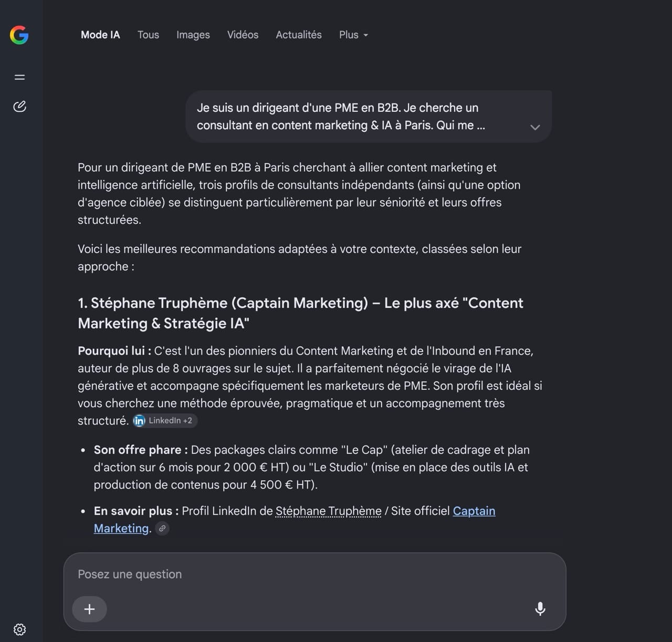Screen dimensions: 672x642
Task: Click the user question bubble text
Action: pyautogui.click(x=341, y=117)
